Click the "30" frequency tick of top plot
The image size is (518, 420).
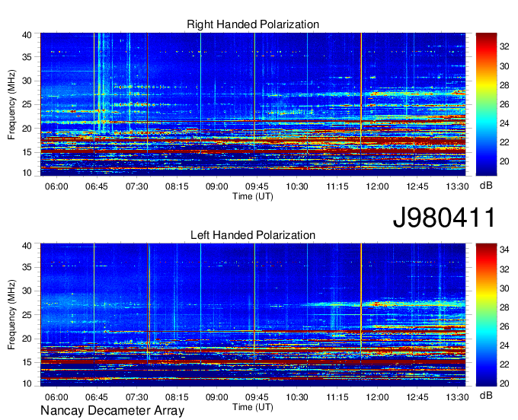click(x=27, y=81)
